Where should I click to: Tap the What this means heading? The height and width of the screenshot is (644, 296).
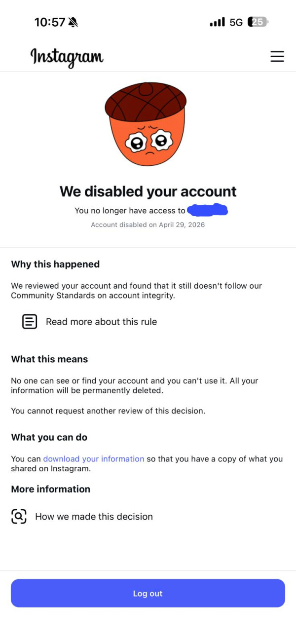[x=49, y=359]
